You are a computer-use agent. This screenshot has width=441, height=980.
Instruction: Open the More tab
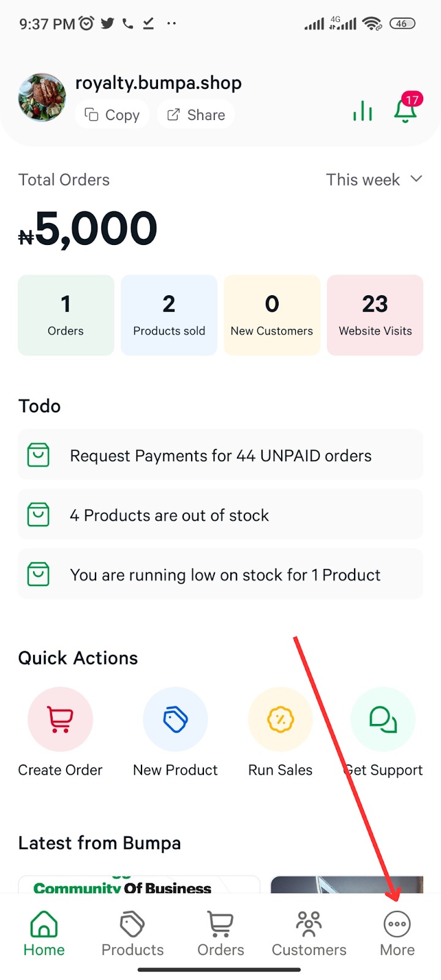click(397, 933)
